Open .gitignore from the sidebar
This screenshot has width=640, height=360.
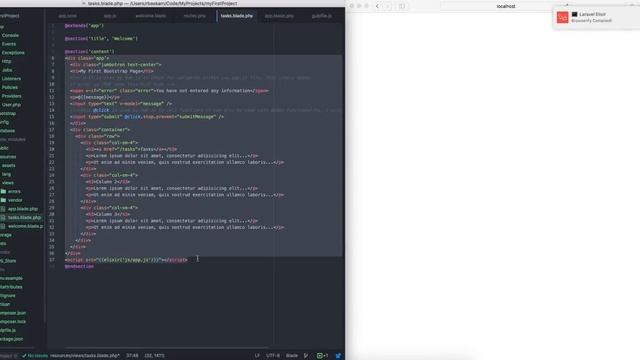[8, 296]
